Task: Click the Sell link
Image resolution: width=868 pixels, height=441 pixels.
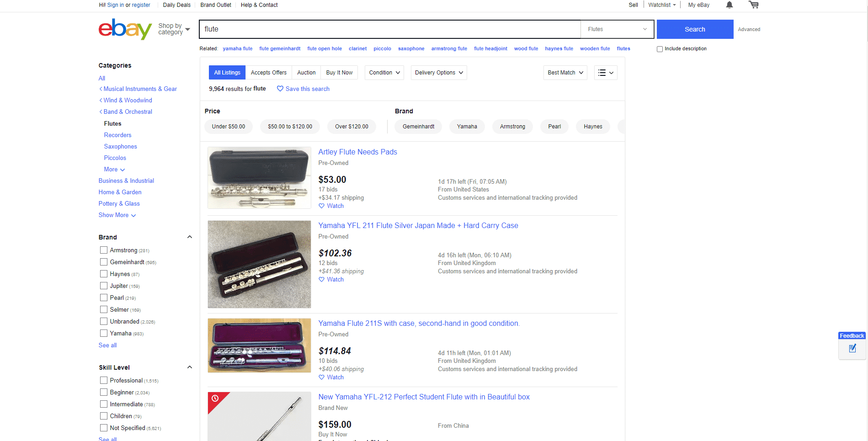Action: tap(634, 5)
